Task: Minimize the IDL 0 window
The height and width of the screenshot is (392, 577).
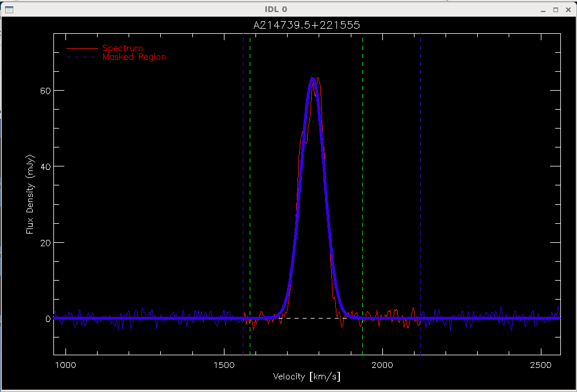Action: (543, 10)
